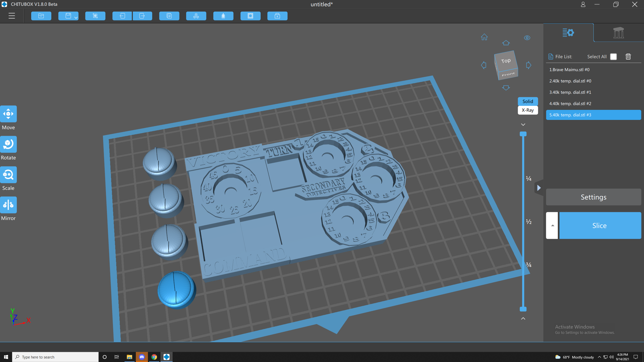Click the Hollow toolbar icon
This screenshot has height=362, width=644.
[x=223, y=16]
